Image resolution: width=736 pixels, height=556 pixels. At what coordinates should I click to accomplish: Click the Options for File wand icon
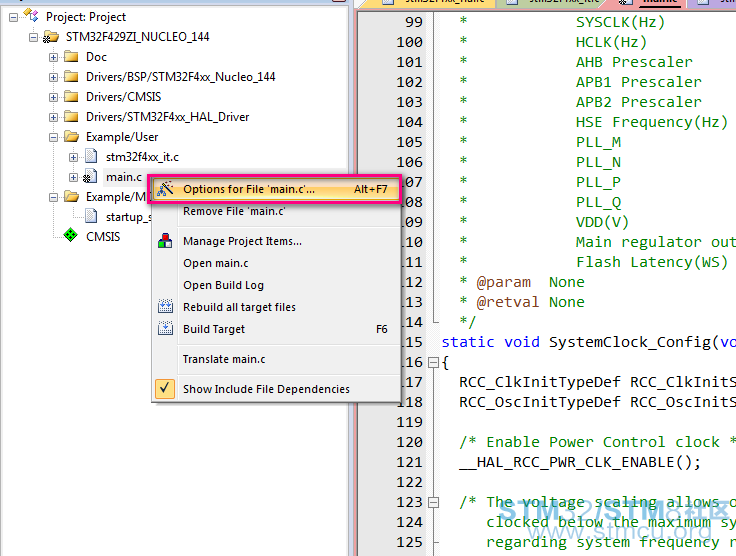[165, 189]
